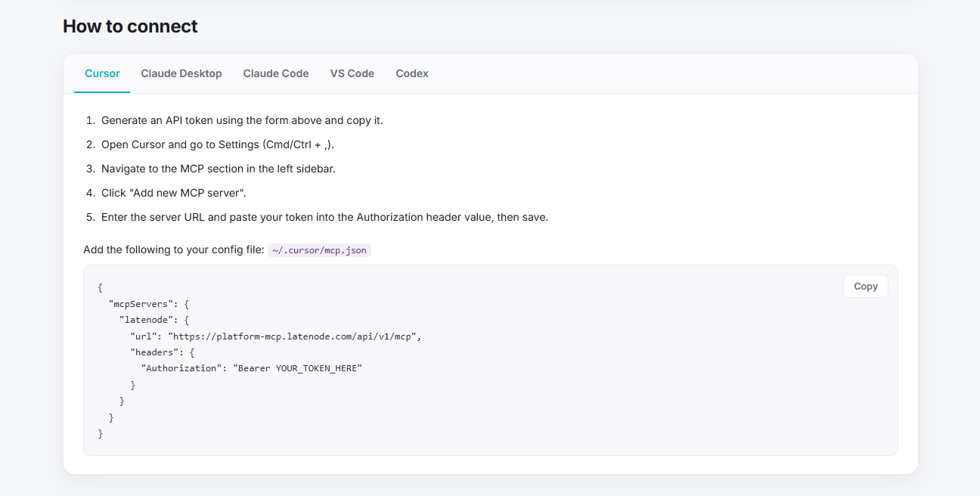This screenshot has width=980, height=496.
Task: Click the ~/.cursor/mcp.json file path
Action: pyautogui.click(x=320, y=250)
